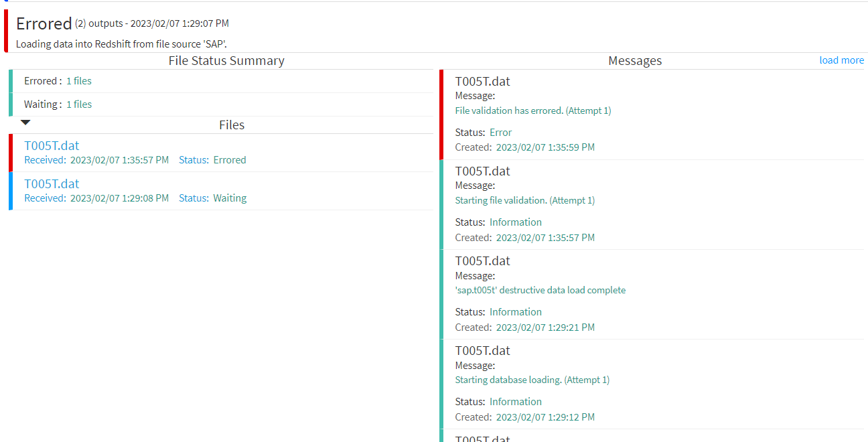
Task: Click the received time 1:29:08 PM in Files
Action: point(119,198)
